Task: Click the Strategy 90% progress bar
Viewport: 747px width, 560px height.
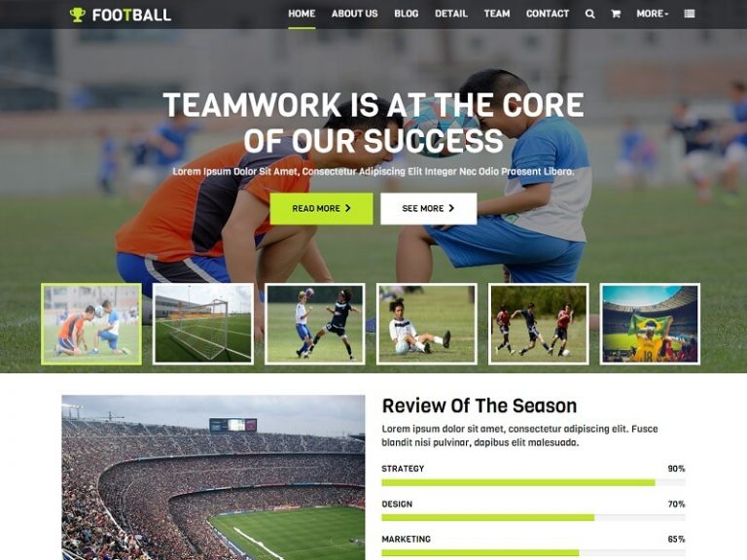Action: [533, 483]
